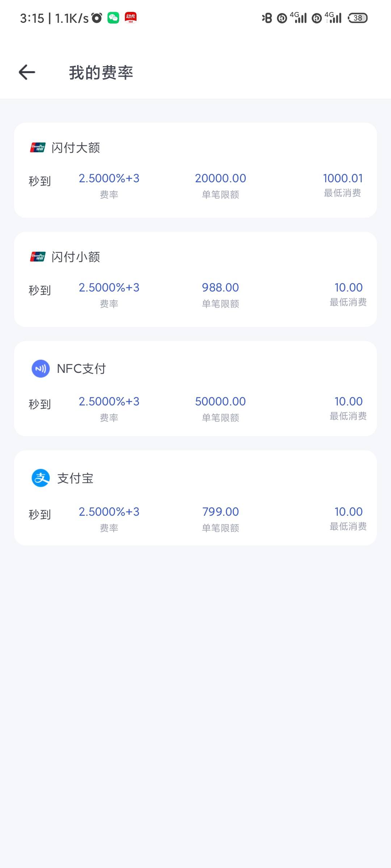The image size is (391, 868).
Task: Tap the battery indicator showing 38
Action: pyautogui.click(x=358, y=18)
